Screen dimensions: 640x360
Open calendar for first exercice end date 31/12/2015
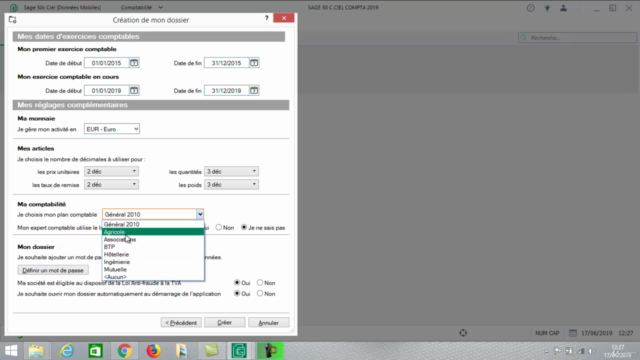tap(254, 63)
